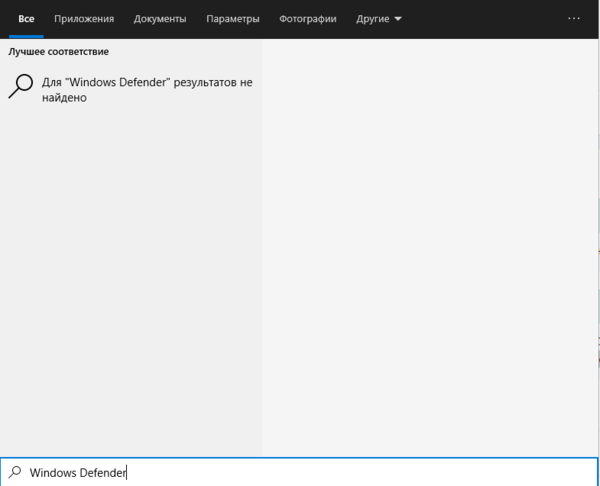Open the Приложения filter tab
600x486 pixels.
click(84, 19)
